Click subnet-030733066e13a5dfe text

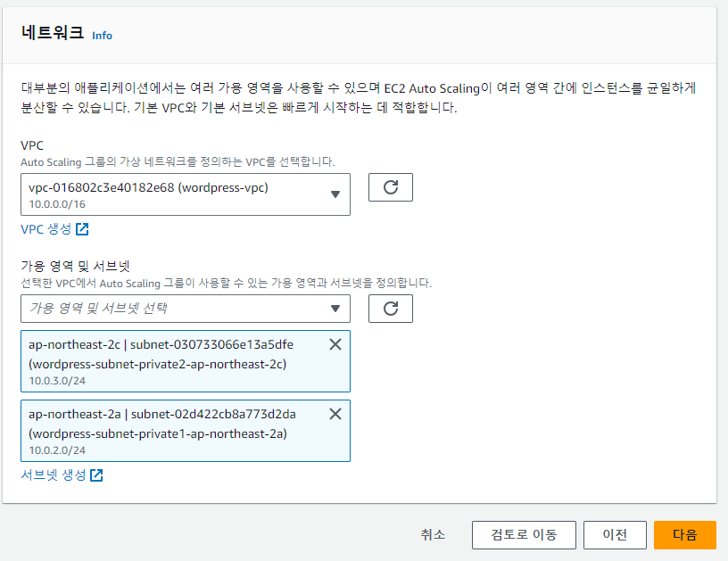[211, 345]
